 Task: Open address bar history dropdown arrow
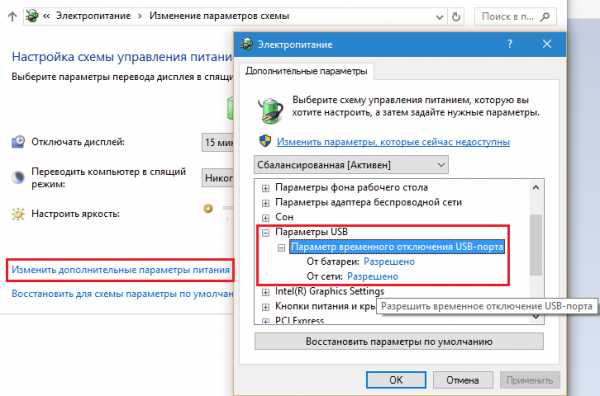440,17
